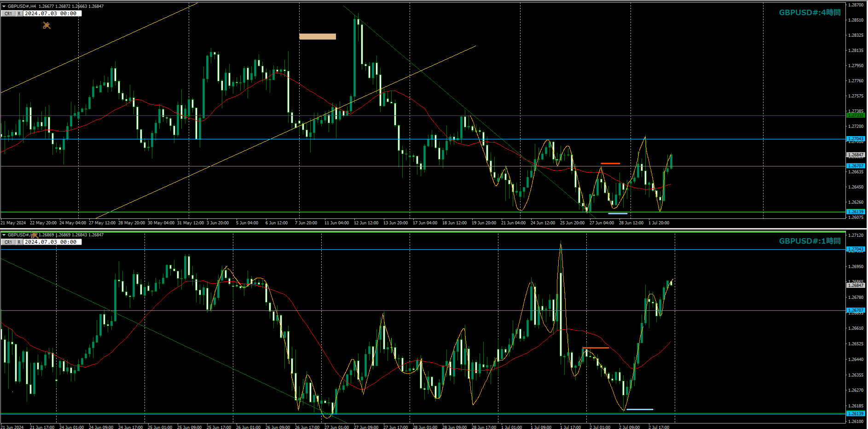Select the light blue line on H1 chart
This screenshot has height=429, width=868.
640,409
